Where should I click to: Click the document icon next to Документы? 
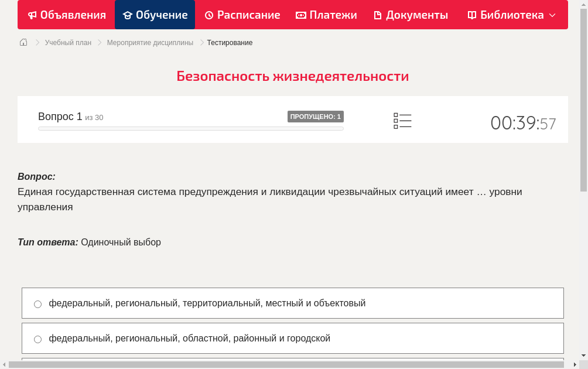(x=377, y=15)
